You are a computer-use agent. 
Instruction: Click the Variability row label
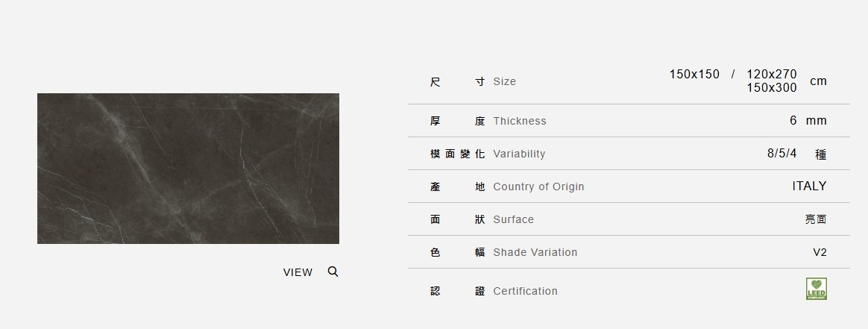519,154
